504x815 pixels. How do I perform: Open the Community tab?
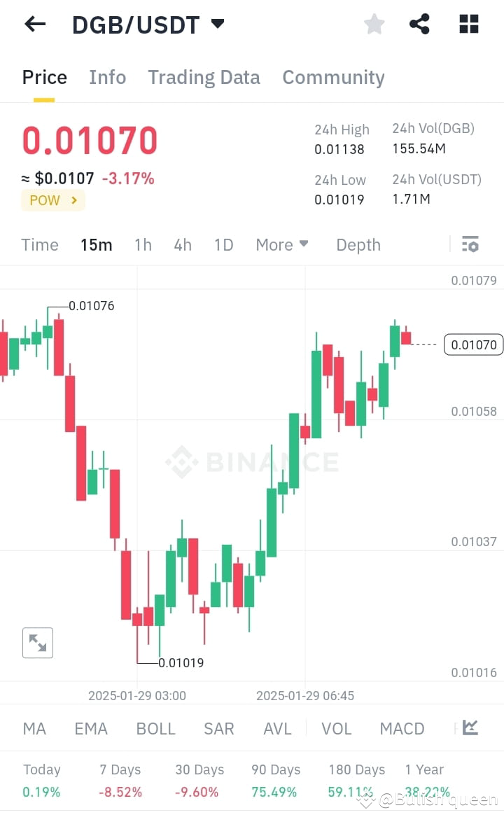[333, 77]
